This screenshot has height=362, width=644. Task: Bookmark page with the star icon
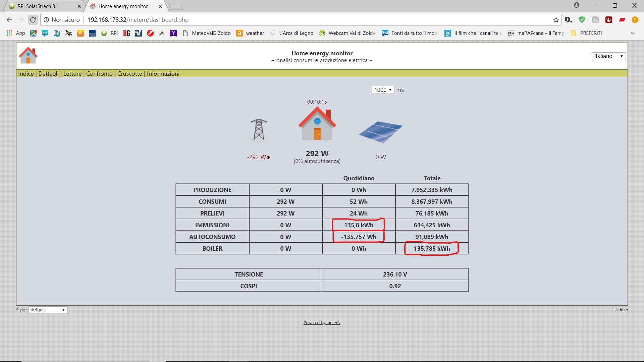coord(556,20)
